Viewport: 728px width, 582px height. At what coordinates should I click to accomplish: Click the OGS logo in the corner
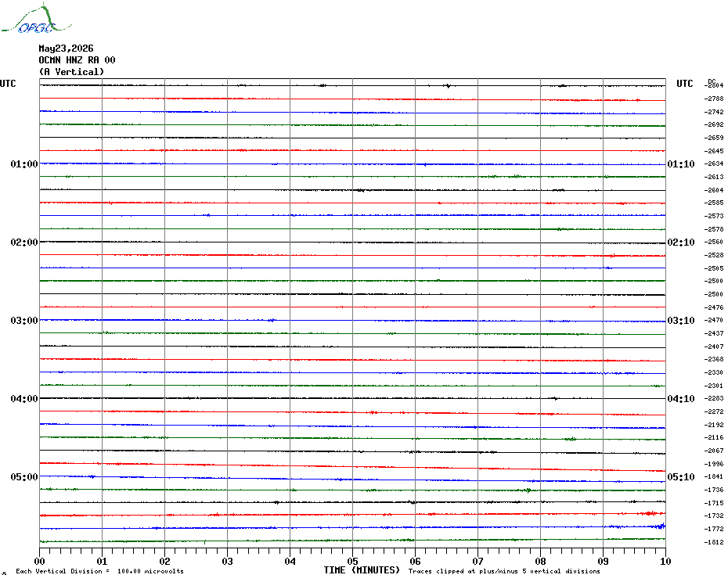(x=36, y=19)
